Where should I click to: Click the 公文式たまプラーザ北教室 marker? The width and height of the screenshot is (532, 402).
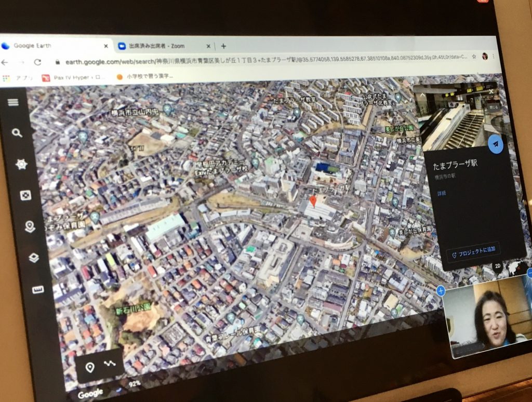click(398, 97)
